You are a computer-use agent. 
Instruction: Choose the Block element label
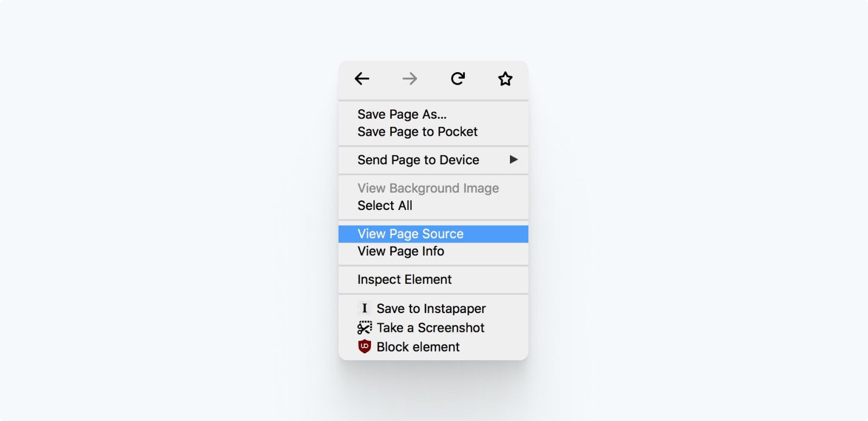pyautogui.click(x=418, y=347)
